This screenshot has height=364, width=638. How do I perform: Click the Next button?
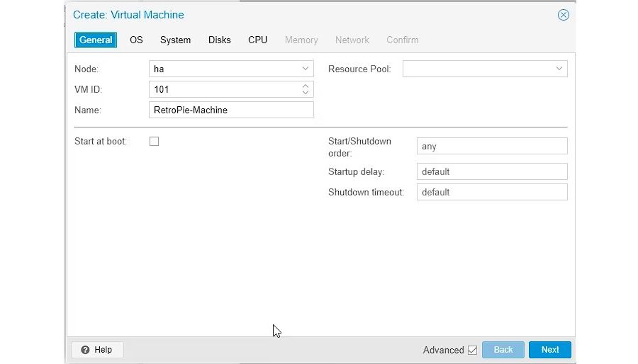click(x=549, y=350)
